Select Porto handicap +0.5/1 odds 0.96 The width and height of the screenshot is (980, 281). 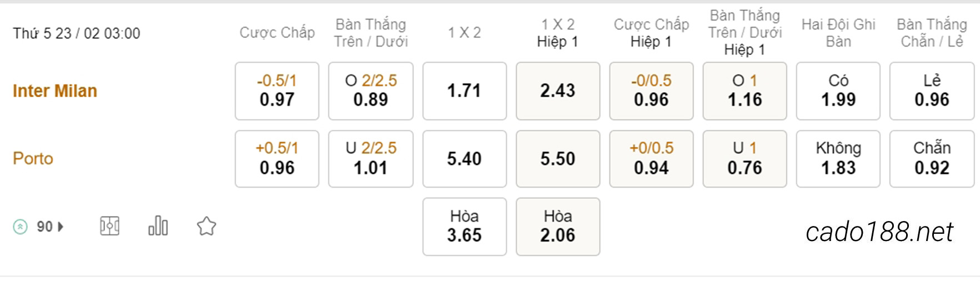277,159
